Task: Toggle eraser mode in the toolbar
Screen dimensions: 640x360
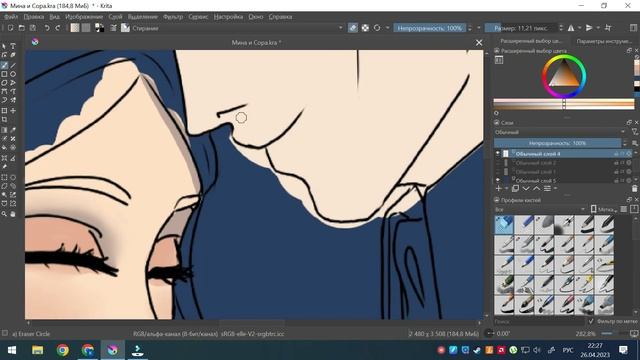Action: pyautogui.click(x=353, y=28)
